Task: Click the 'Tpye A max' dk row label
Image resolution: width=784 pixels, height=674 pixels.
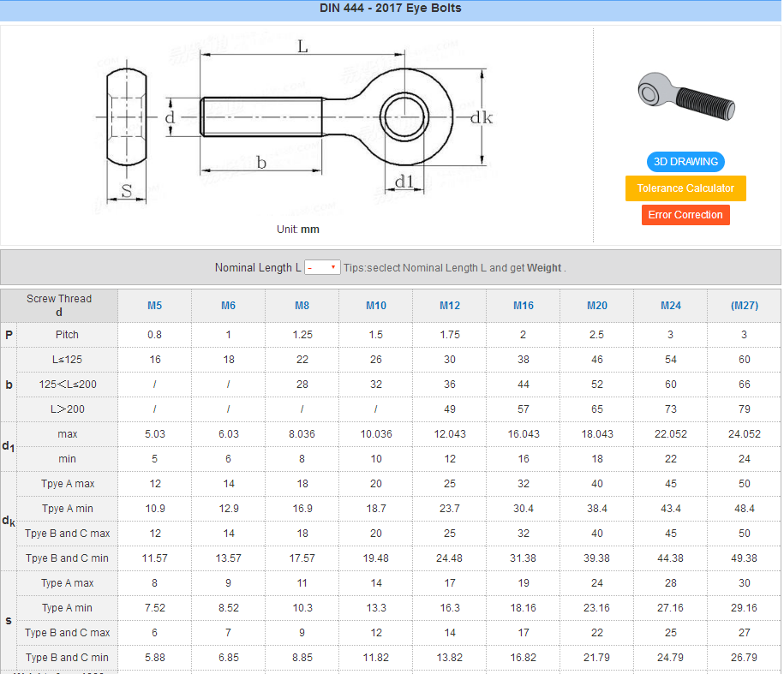Action: 68,484
